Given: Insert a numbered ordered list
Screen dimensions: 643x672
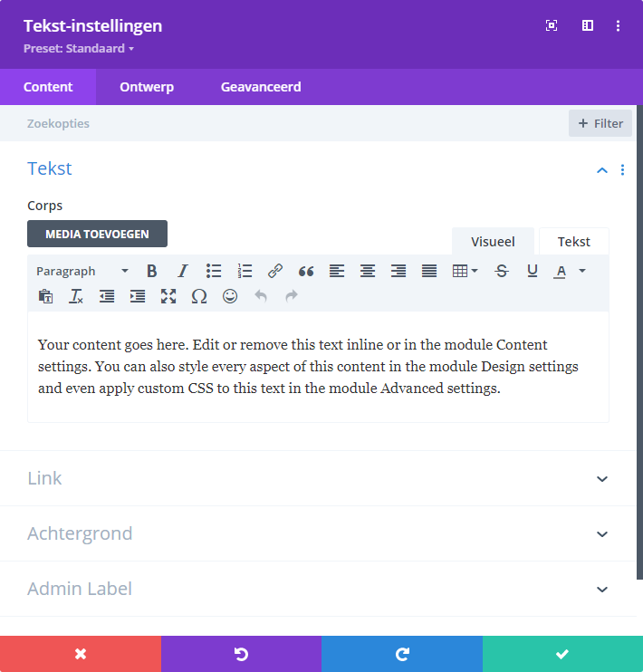Looking at the screenshot, I should [x=245, y=271].
